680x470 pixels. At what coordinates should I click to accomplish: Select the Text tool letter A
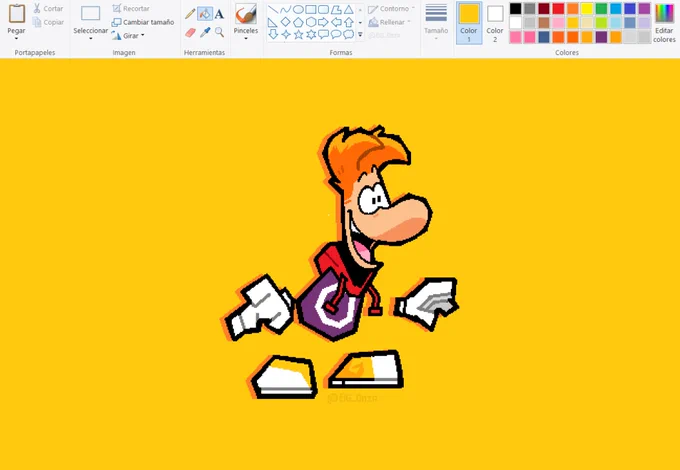(219, 14)
